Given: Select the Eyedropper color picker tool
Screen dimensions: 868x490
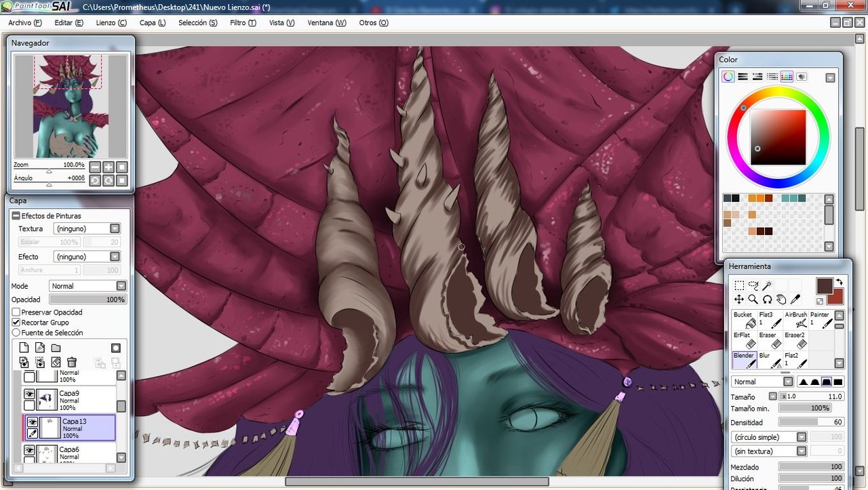Looking at the screenshot, I should pos(795,299).
